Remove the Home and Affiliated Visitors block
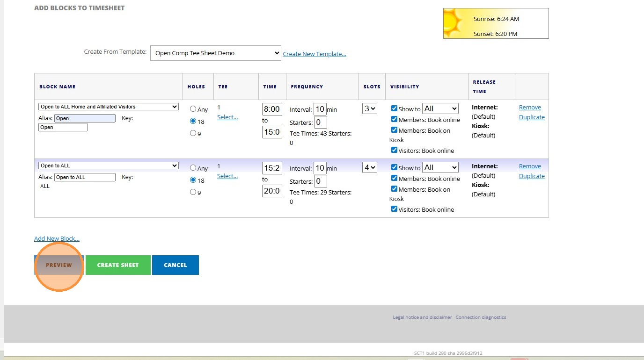The height and width of the screenshot is (360, 644). 530,108
